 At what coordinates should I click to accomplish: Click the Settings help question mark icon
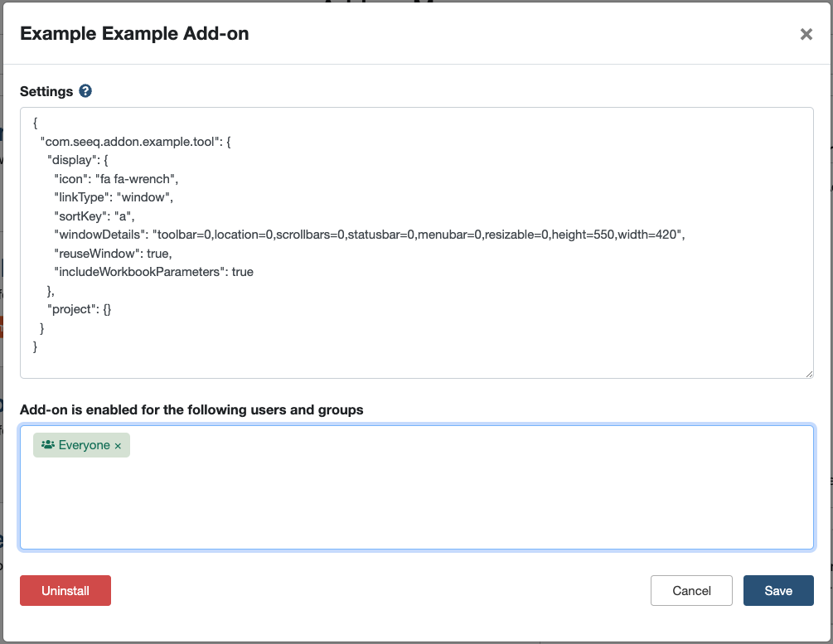[85, 91]
